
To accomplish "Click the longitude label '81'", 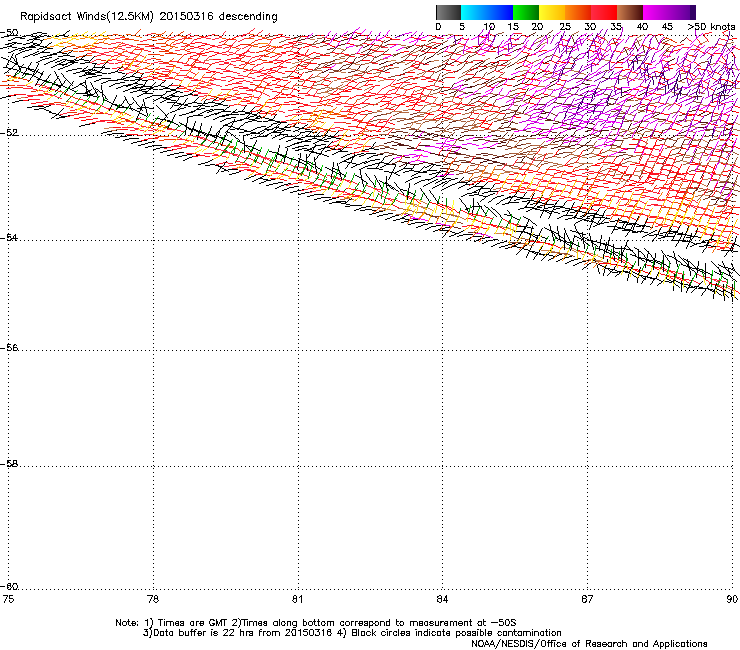I will pyautogui.click(x=297, y=599).
